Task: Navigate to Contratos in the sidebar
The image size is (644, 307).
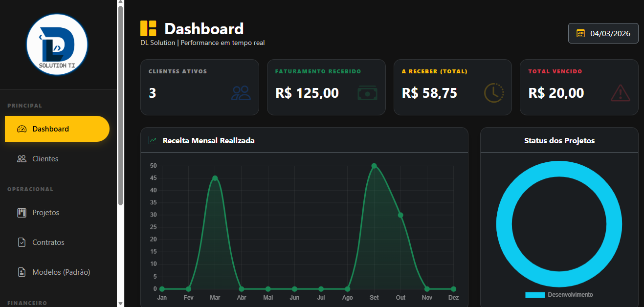Action: (48, 242)
